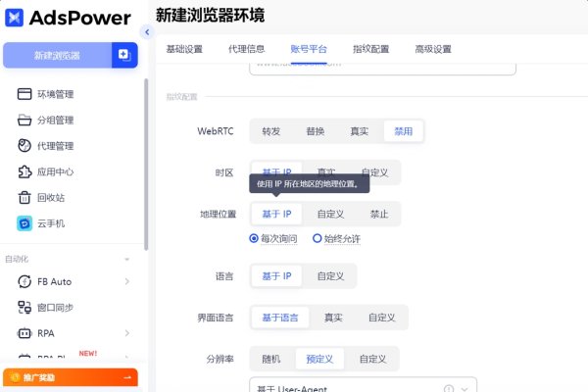Click the 推广奖励 banner
The width and height of the screenshot is (588, 392).
(71, 377)
